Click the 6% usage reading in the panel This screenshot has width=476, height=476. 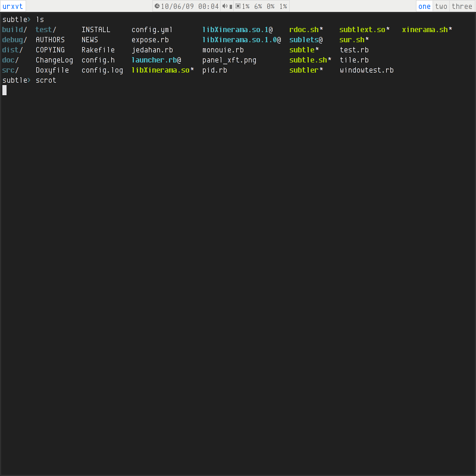pyautogui.click(x=258, y=6)
